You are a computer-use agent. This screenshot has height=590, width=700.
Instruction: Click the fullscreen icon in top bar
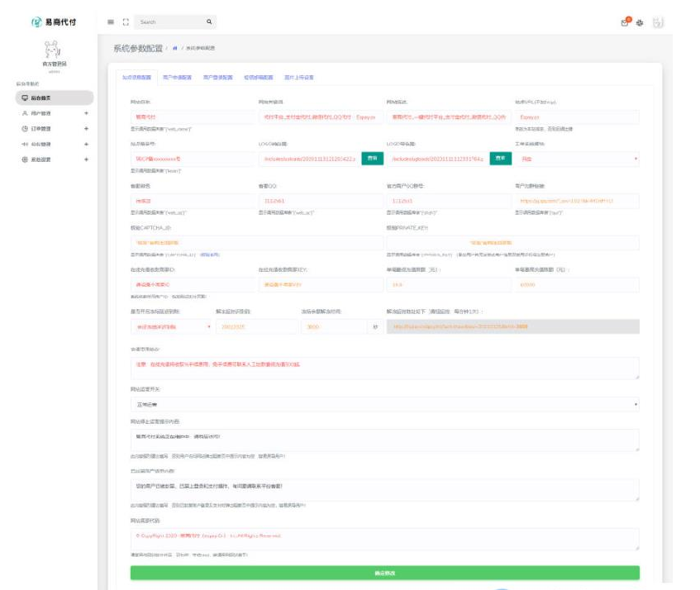[126, 21]
